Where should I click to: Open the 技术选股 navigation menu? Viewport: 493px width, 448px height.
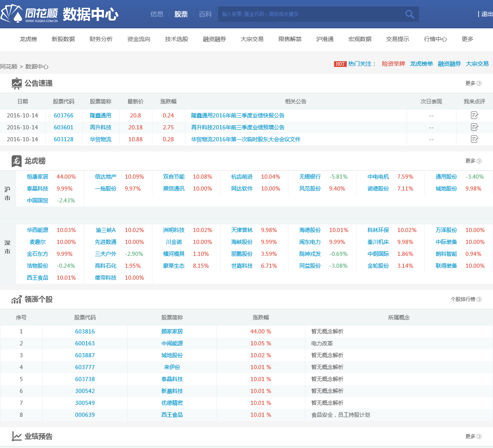click(x=177, y=39)
